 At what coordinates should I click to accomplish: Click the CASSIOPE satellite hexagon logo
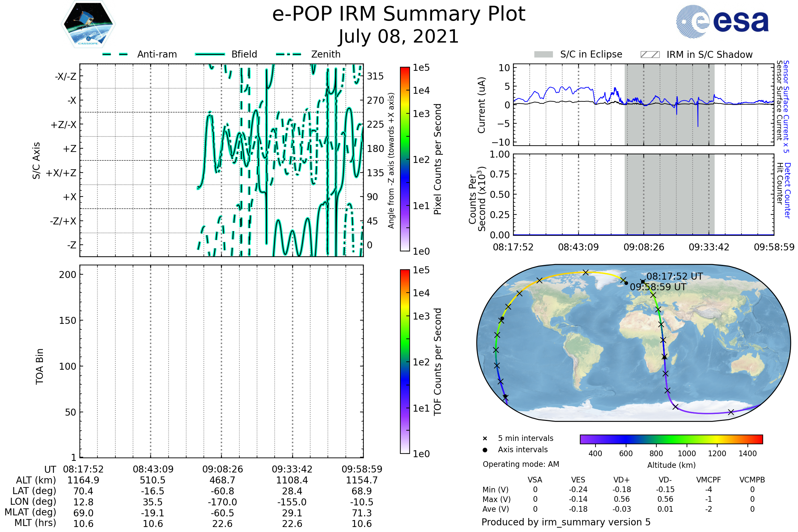[88, 24]
